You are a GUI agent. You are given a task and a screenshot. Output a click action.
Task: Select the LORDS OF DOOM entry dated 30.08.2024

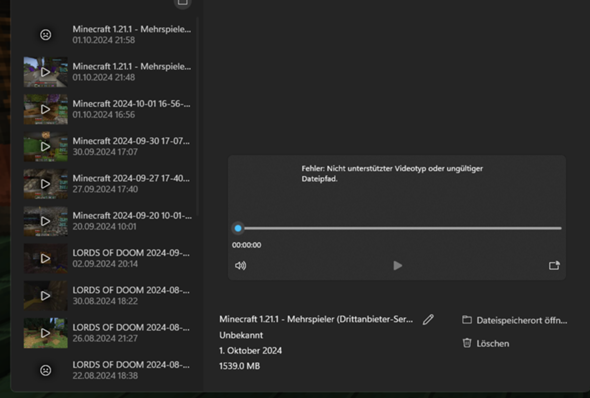(108, 295)
